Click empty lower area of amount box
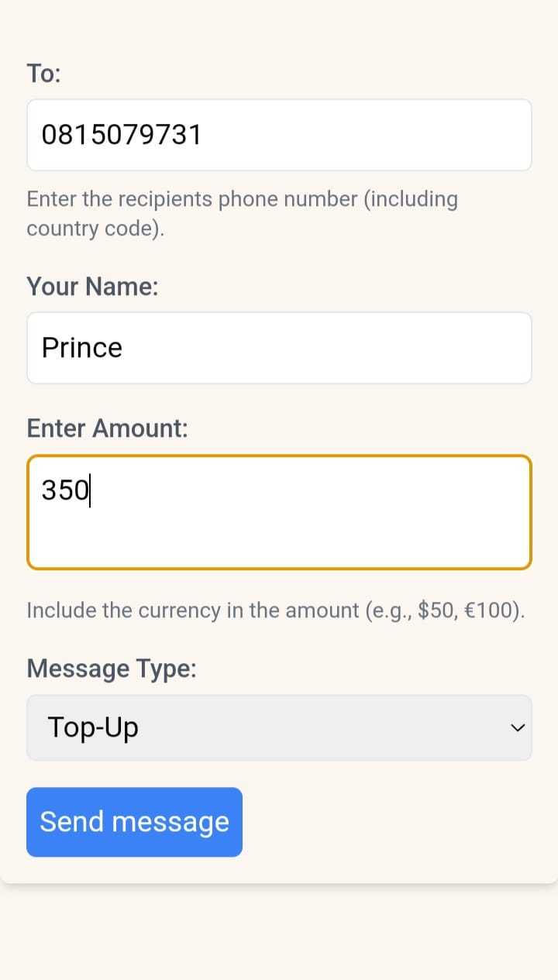558x980 pixels. (279, 542)
